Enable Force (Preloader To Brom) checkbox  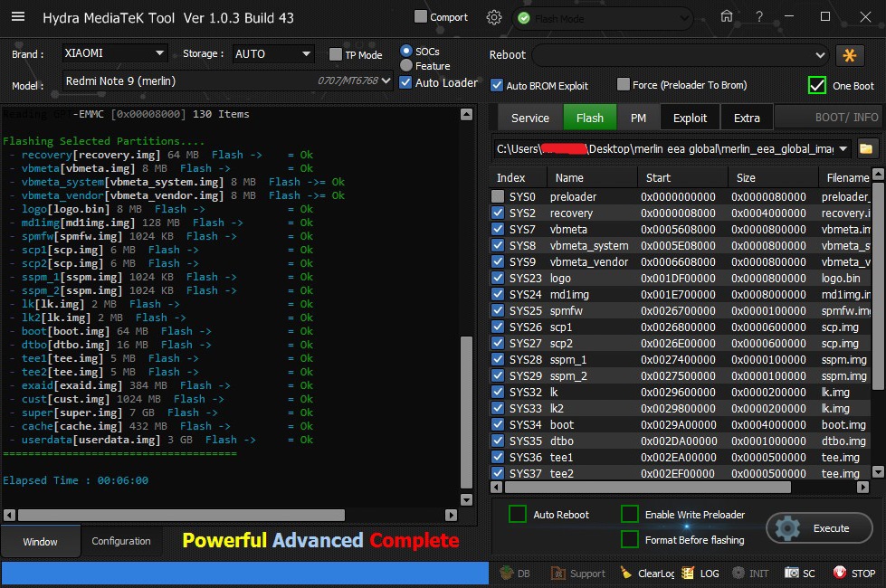tap(624, 84)
